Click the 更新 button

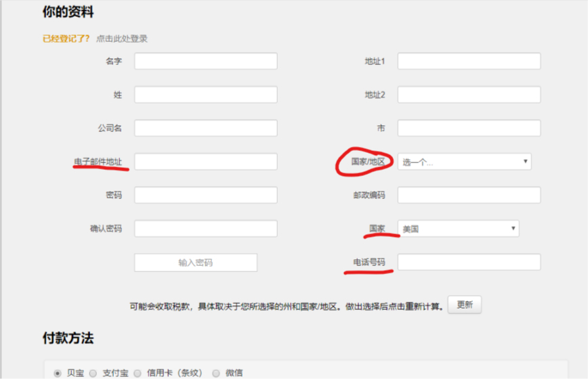(465, 305)
